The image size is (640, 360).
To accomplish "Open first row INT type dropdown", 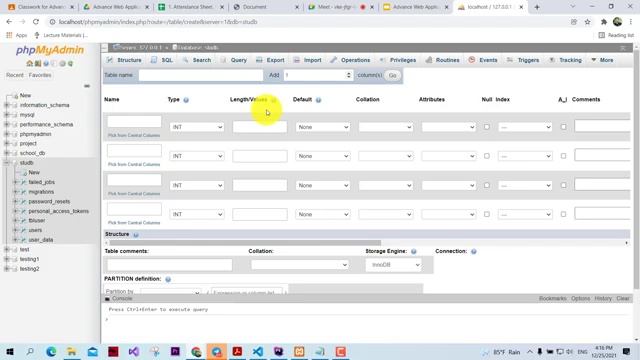I will (197, 127).
